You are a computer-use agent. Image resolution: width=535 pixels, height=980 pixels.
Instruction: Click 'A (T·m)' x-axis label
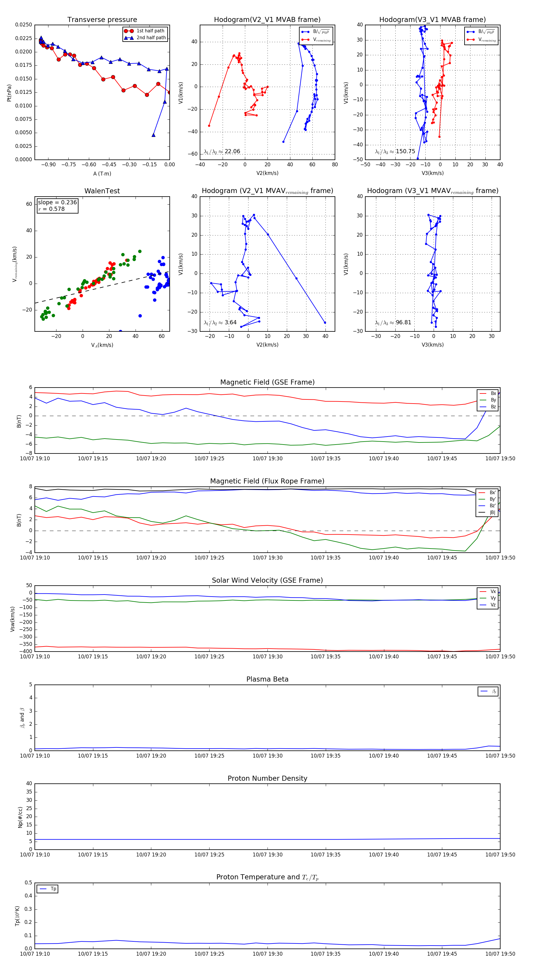point(102,173)
